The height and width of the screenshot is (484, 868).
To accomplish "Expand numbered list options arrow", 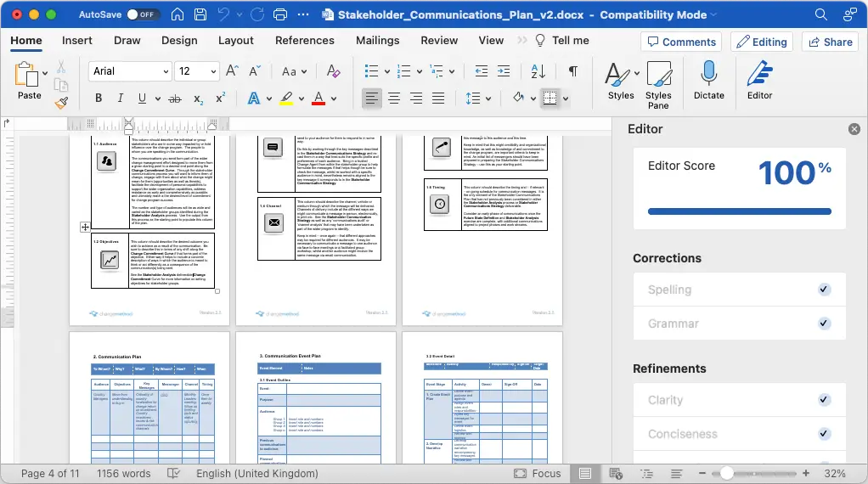I will point(419,71).
